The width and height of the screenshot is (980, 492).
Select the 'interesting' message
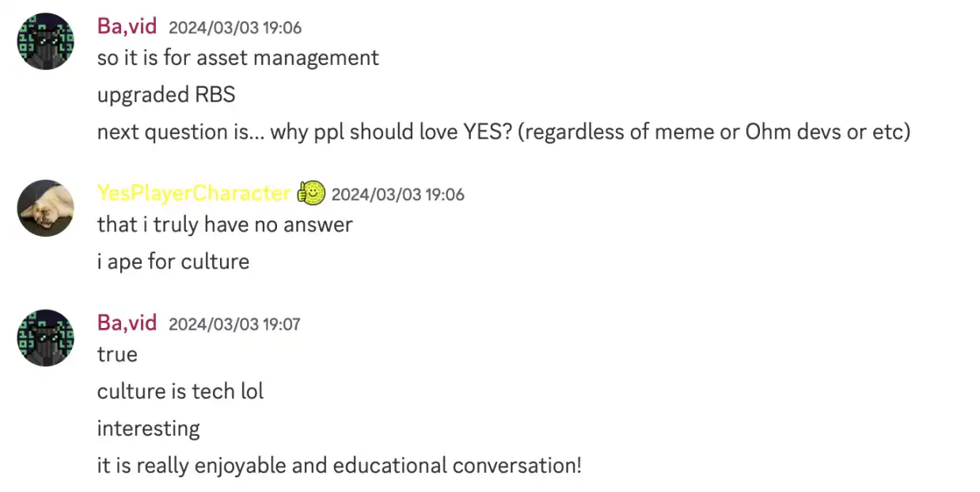(148, 429)
